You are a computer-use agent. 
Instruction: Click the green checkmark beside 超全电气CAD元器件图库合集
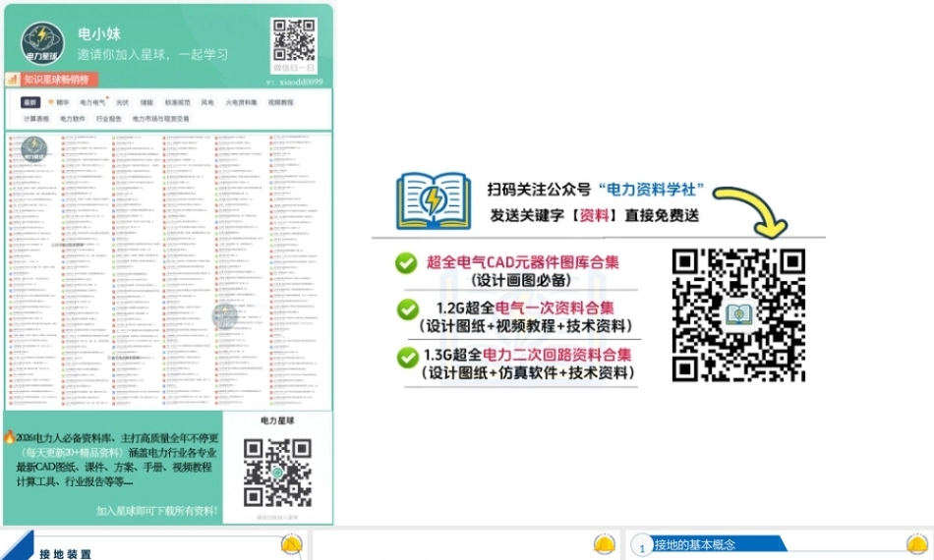tap(406, 262)
